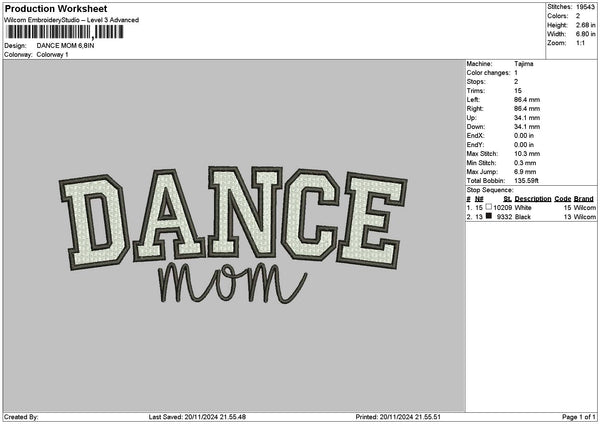
Task: Click the "Last Saved: 20/11/2024 21.55.48" footer text
Action: tap(197, 417)
